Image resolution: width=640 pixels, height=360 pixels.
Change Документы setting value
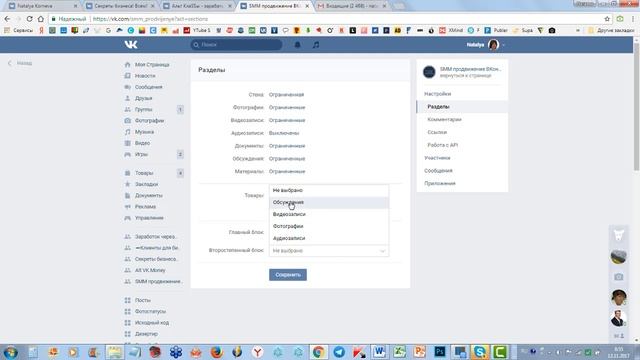pos(287,146)
